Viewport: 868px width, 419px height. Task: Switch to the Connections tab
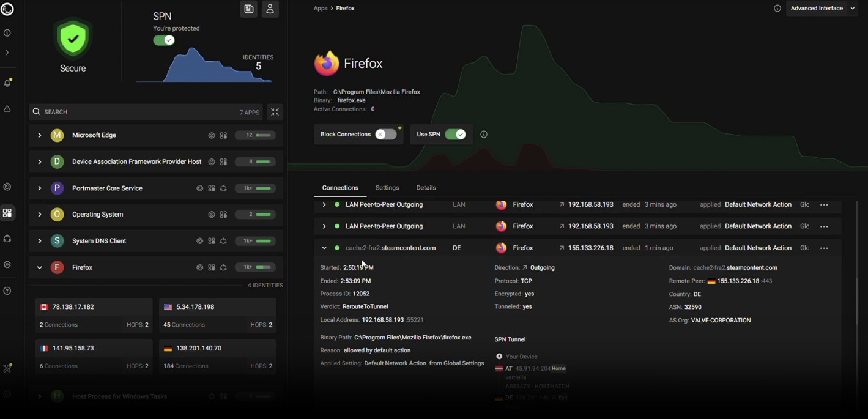coord(340,188)
